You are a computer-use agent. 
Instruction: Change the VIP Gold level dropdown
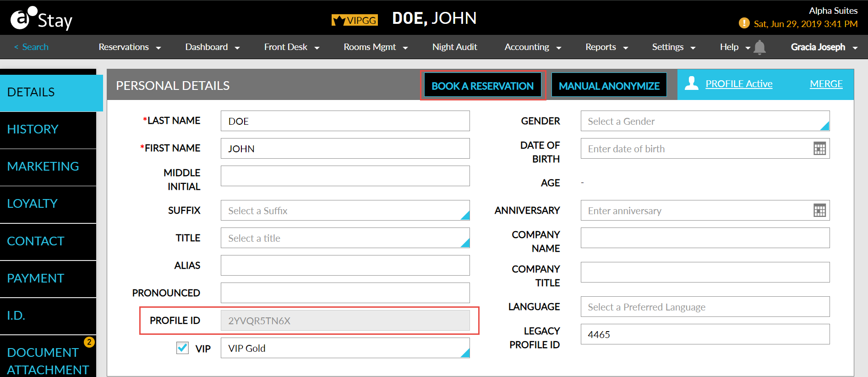pos(345,348)
